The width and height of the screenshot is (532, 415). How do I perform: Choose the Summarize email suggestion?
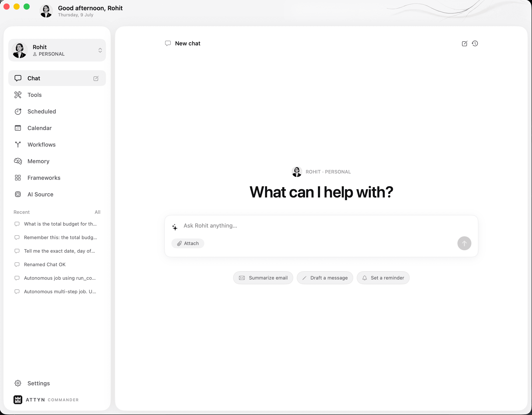tap(263, 278)
